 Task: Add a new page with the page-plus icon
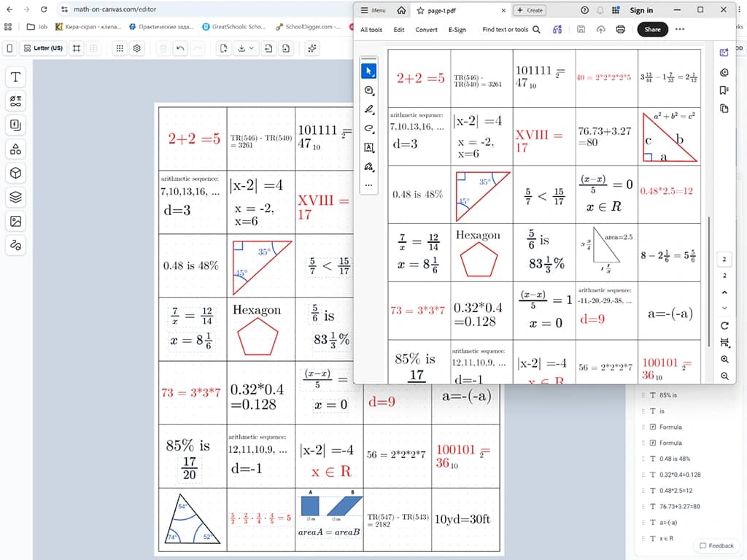pos(223,48)
